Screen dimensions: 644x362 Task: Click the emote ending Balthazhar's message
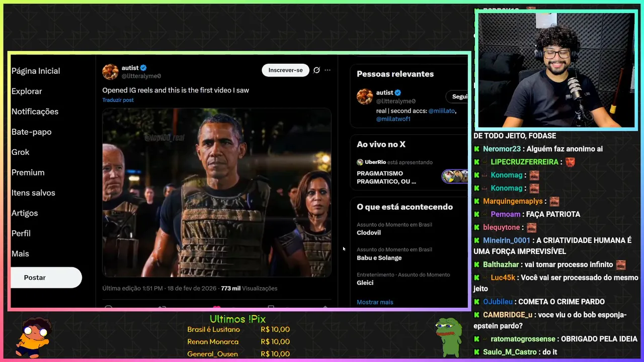pyautogui.click(x=621, y=264)
